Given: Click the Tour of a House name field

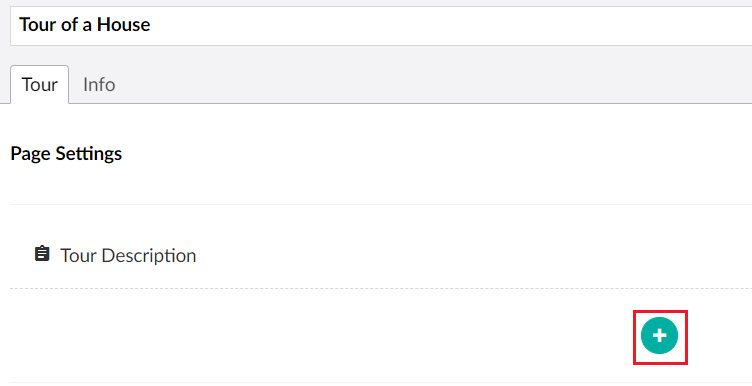Looking at the screenshot, I should 381,26.
